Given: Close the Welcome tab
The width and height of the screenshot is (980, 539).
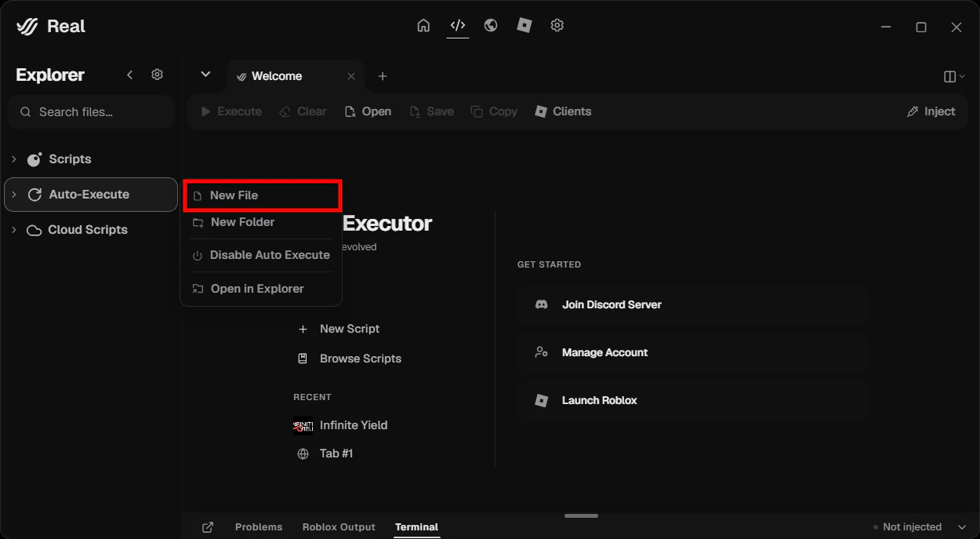Looking at the screenshot, I should pyautogui.click(x=351, y=76).
